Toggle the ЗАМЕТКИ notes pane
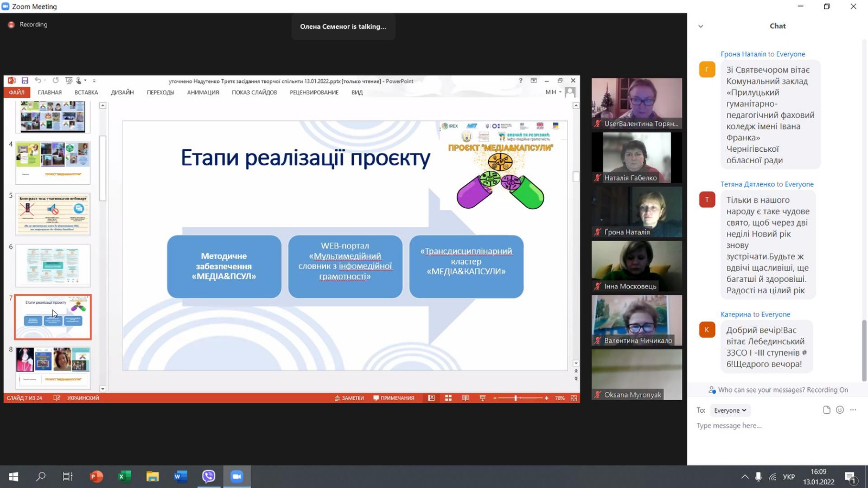868x488 pixels. [349, 398]
